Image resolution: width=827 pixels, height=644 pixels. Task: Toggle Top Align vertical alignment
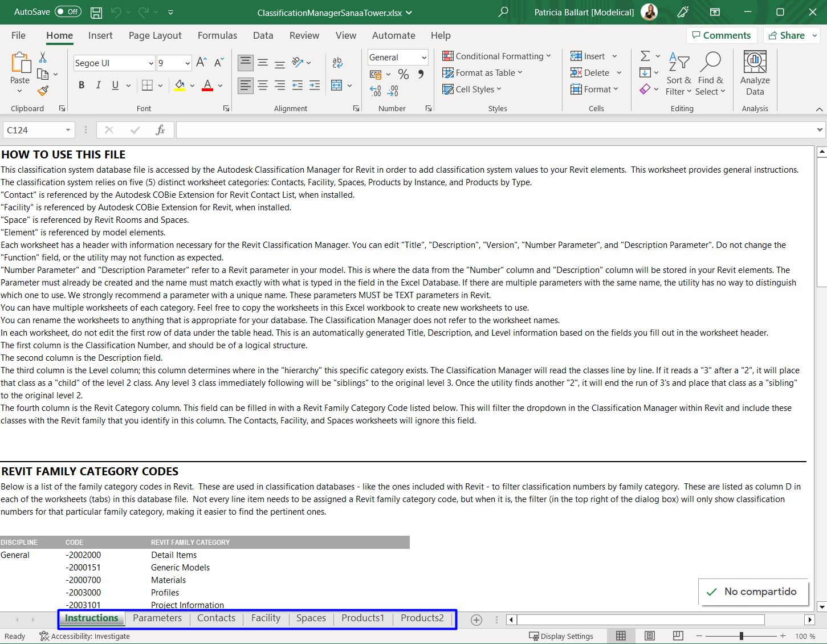click(x=246, y=62)
